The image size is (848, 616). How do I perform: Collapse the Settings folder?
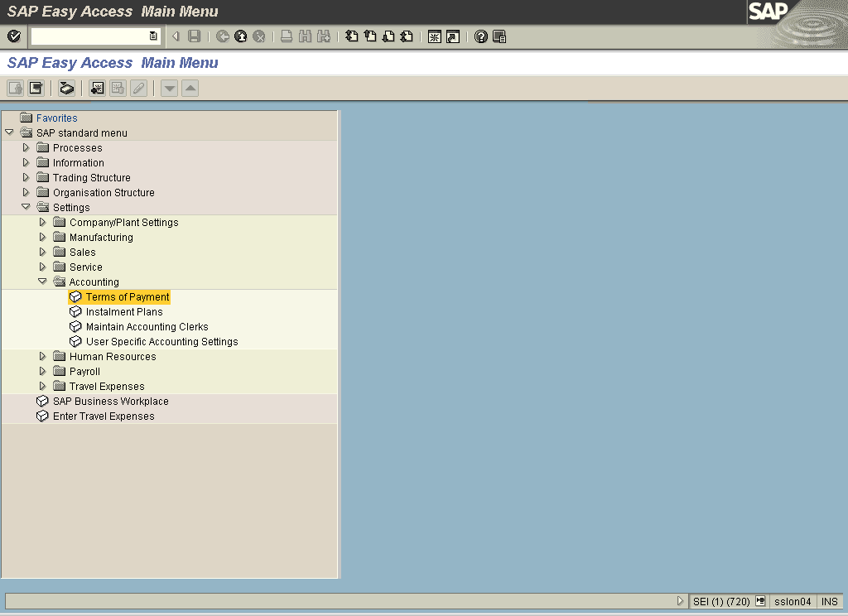click(26, 207)
